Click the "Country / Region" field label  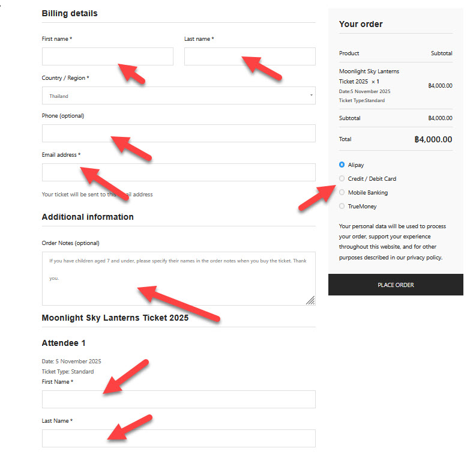[63, 78]
